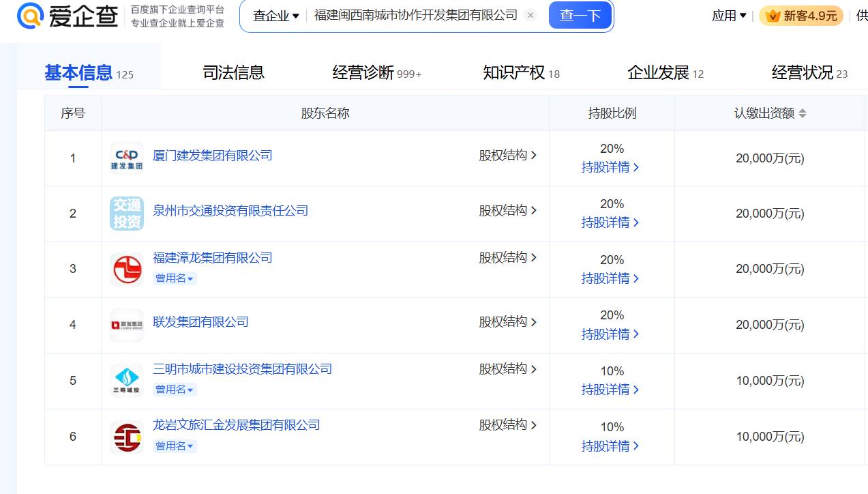Switch to the 司法信息 tab
Screen dimensions: 868x494
click(233, 73)
